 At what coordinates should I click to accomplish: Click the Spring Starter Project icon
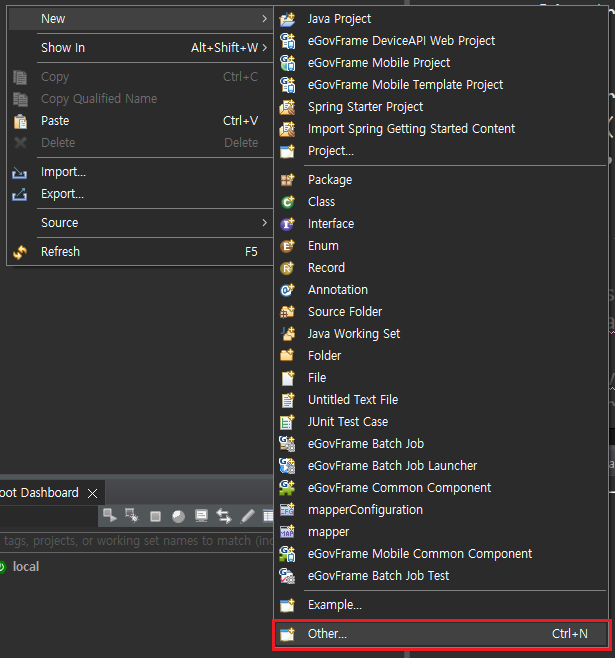(287, 107)
